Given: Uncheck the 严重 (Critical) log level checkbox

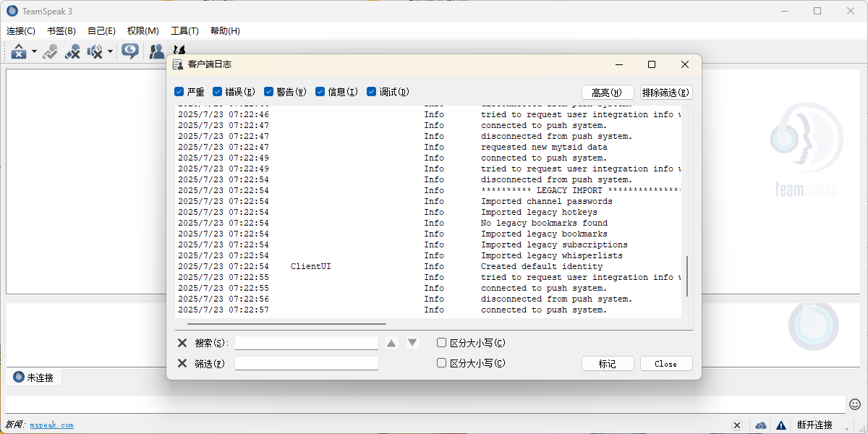Looking at the screenshot, I should point(179,92).
